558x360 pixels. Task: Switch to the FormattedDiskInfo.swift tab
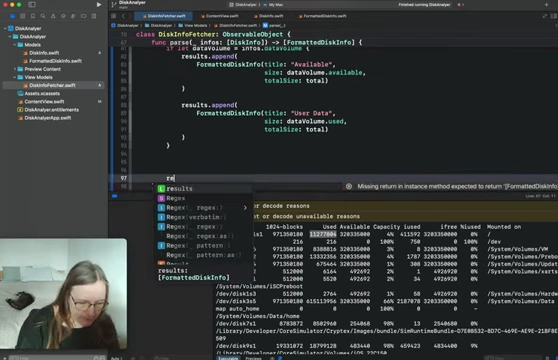(322, 16)
